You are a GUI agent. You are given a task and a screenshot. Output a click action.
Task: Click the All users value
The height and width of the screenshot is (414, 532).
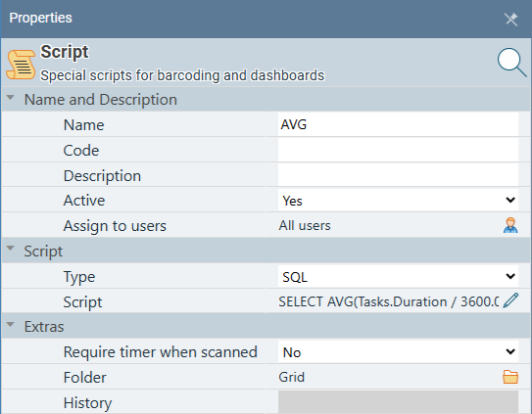pyautogui.click(x=305, y=225)
